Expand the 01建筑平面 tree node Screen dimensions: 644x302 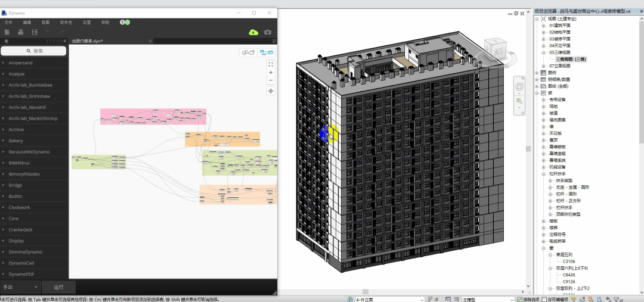(x=543, y=26)
